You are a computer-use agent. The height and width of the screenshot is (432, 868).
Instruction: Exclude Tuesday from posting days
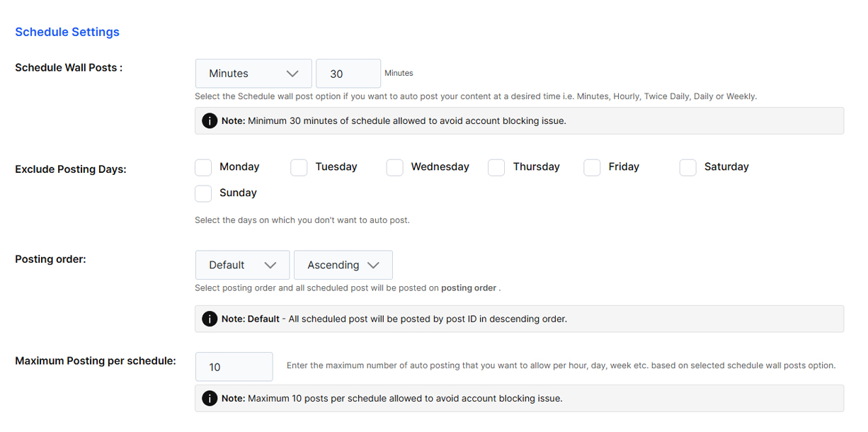(x=299, y=167)
